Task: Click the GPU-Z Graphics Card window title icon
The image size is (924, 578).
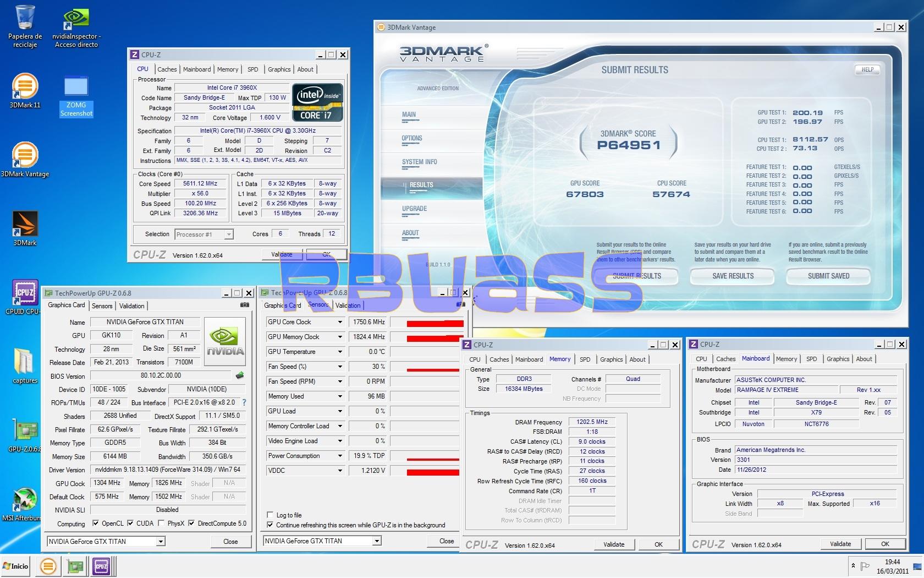Action: pos(48,293)
